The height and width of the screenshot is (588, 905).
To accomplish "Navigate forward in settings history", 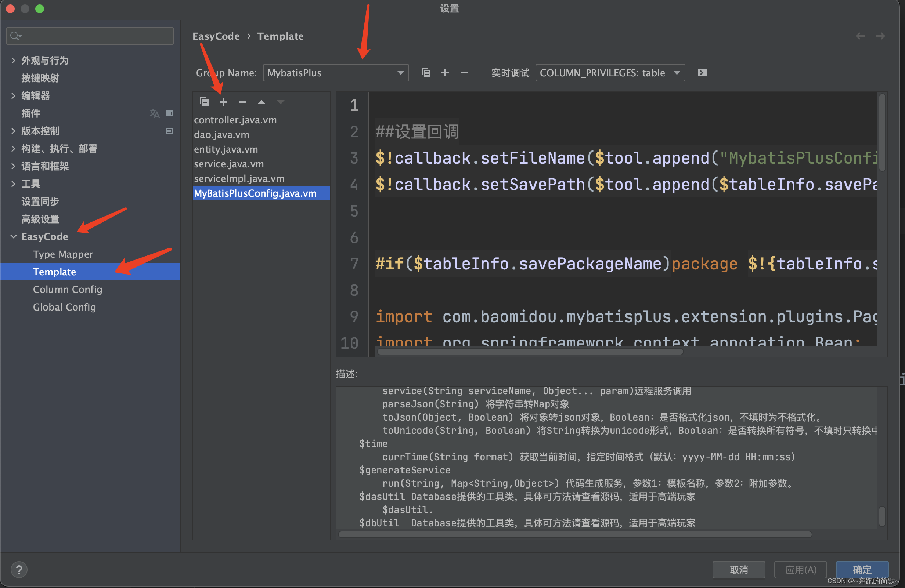I will pyautogui.click(x=880, y=36).
